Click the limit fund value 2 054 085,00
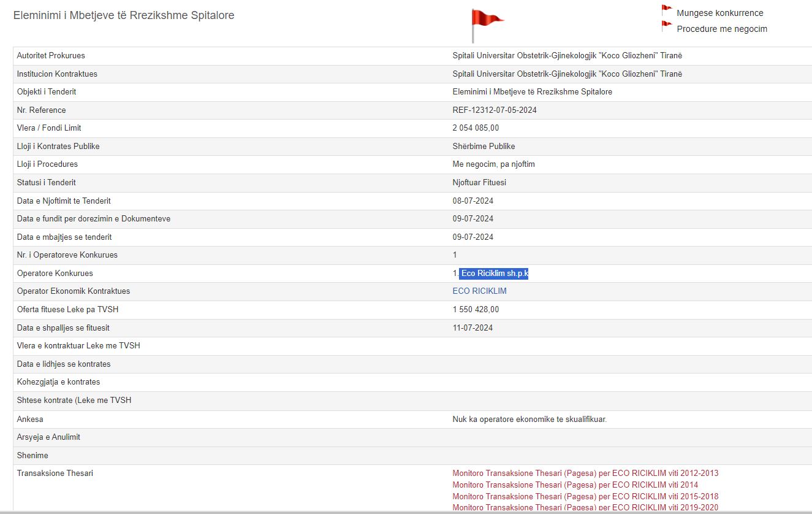 476,128
